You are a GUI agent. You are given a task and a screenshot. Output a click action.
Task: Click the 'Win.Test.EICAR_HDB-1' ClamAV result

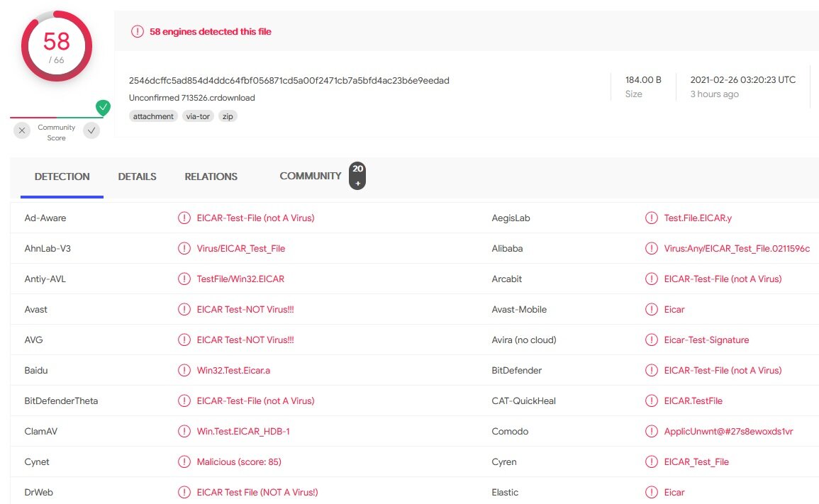(243, 432)
